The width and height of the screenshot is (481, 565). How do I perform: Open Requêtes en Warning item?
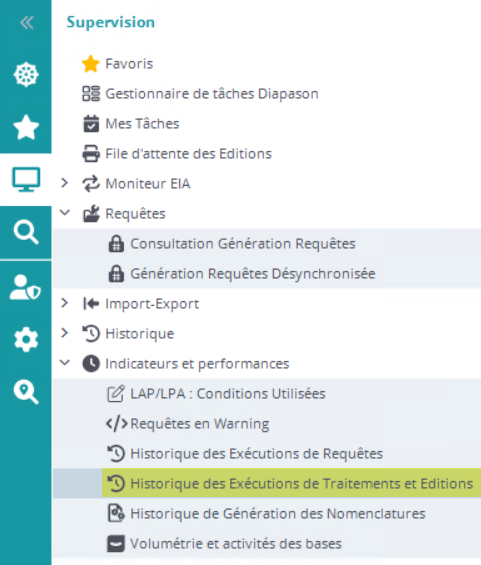200,424
